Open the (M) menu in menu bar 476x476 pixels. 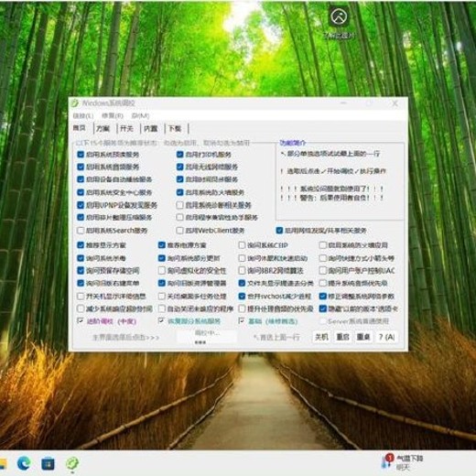click(140, 115)
